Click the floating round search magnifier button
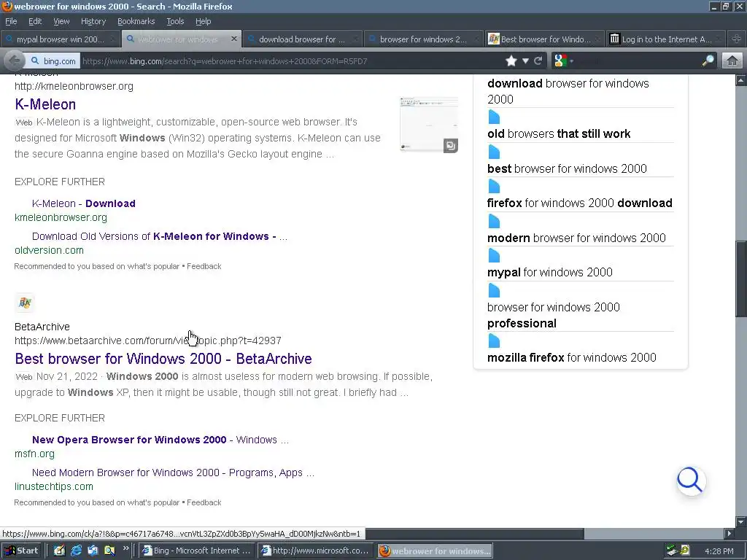 (691, 481)
